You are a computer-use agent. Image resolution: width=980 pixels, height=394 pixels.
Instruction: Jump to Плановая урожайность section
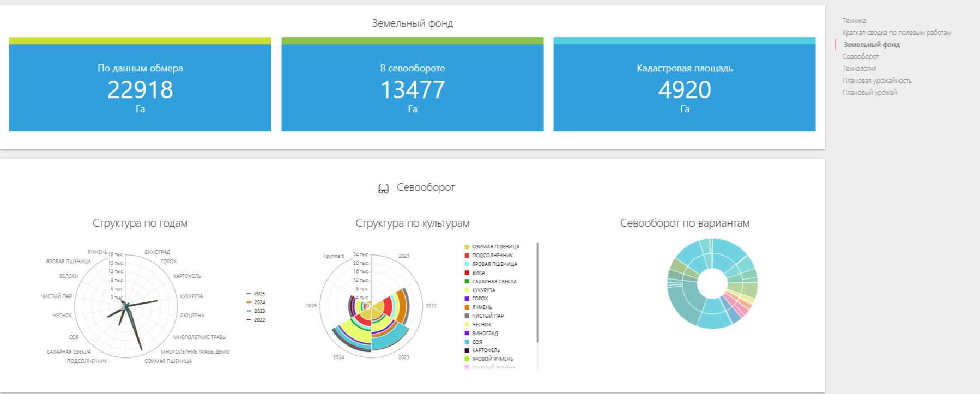tap(876, 81)
